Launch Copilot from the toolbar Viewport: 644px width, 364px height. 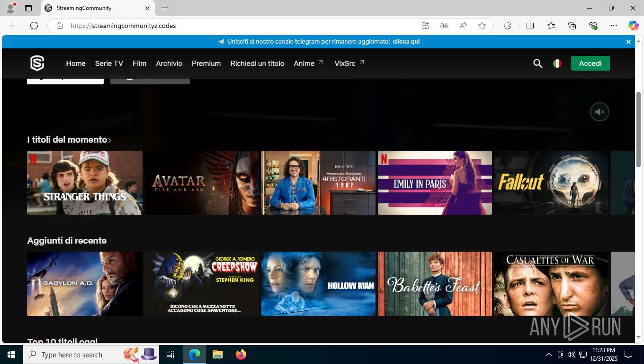pyautogui.click(x=633, y=26)
